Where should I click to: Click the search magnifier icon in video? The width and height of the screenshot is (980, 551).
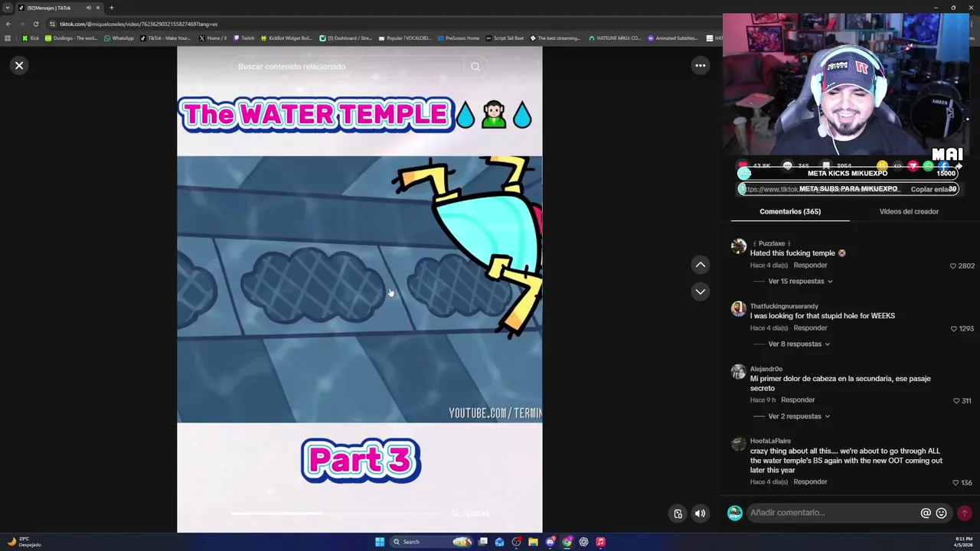[x=475, y=67]
